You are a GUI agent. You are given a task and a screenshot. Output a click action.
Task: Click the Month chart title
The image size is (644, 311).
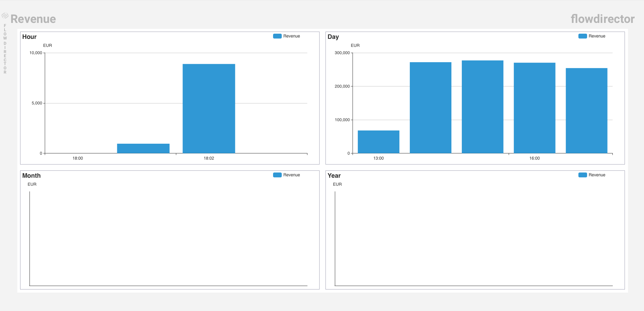tap(32, 176)
